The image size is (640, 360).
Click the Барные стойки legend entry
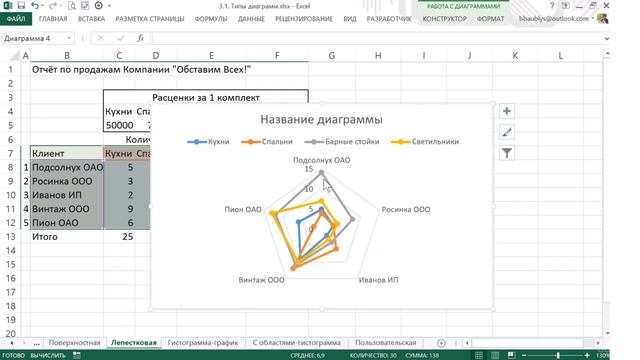tap(342, 142)
